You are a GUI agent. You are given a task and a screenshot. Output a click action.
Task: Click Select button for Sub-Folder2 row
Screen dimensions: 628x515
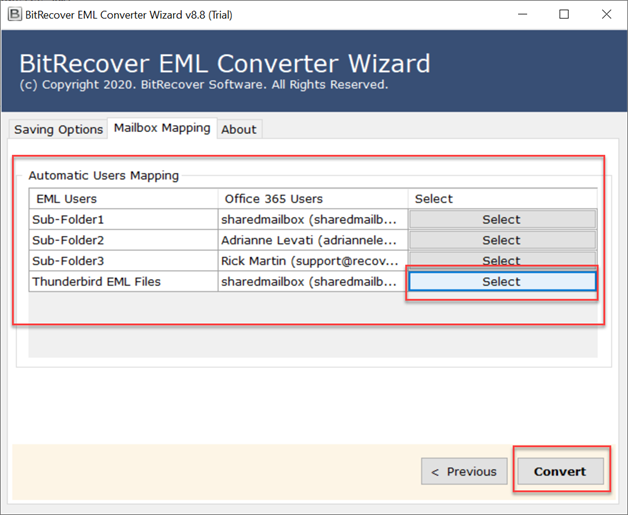pyautogui.click(x=502, y=240)
